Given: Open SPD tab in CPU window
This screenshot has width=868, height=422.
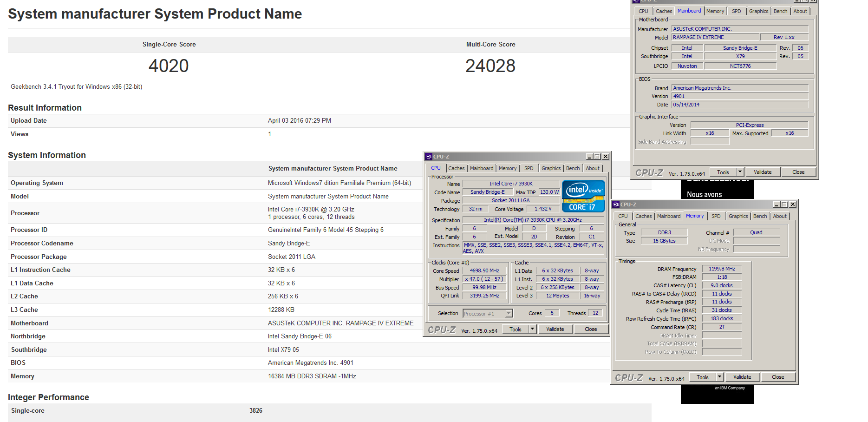Looking at the screenshot, I should pos(529,168).
